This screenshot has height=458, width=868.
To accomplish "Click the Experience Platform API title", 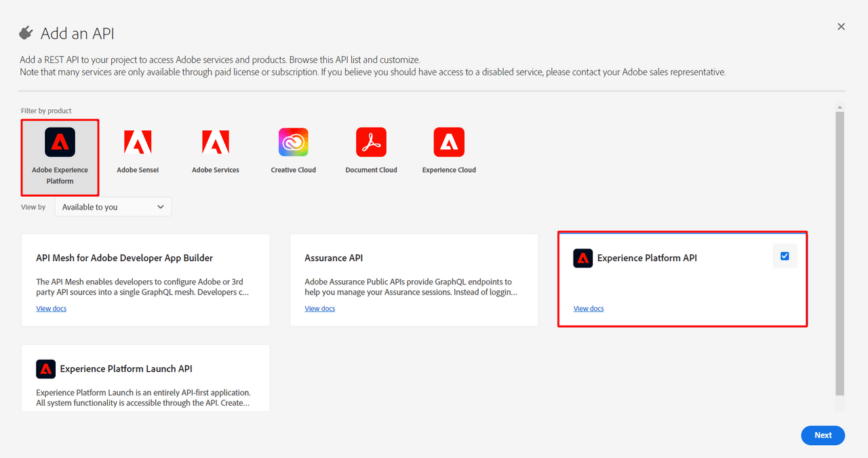I will (x=647, y=258).
